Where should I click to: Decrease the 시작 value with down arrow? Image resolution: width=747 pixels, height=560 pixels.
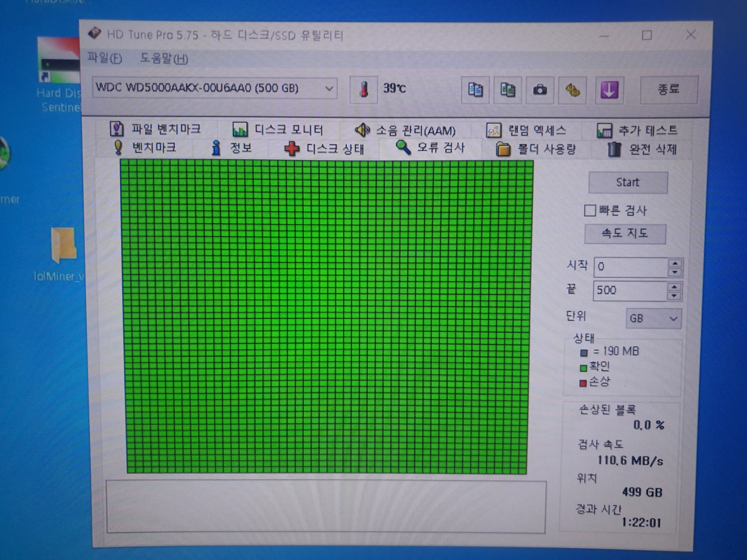point(675,272)
